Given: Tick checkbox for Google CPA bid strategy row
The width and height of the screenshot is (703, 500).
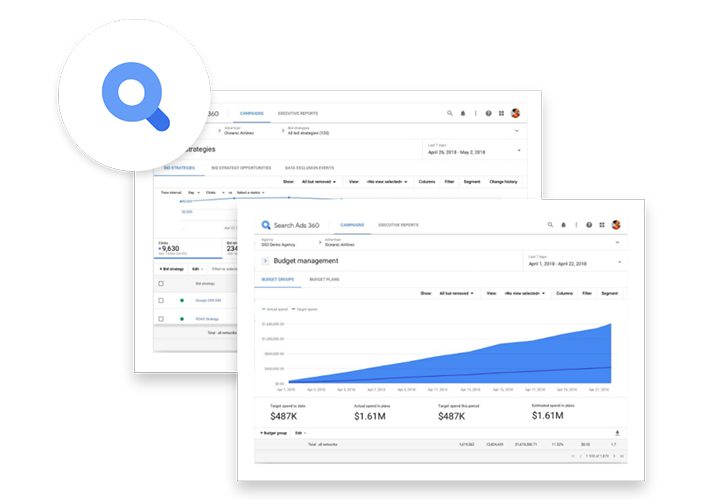Looking at the screenshot, I should [161, 300].
